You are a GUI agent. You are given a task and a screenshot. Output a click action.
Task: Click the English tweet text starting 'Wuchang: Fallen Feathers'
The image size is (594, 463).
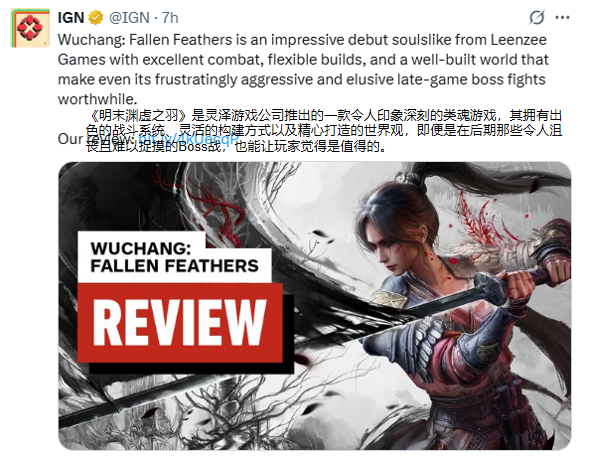pos(303,69)
